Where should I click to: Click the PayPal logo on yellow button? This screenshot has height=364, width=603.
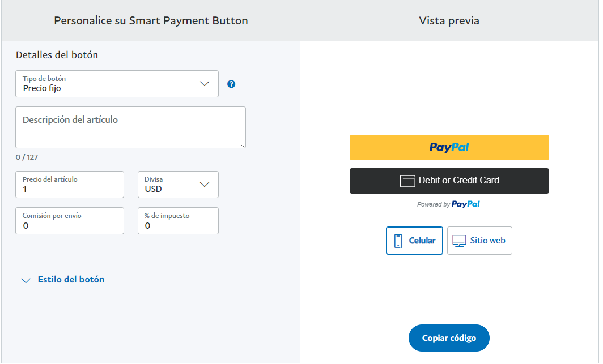pos(449,147)
